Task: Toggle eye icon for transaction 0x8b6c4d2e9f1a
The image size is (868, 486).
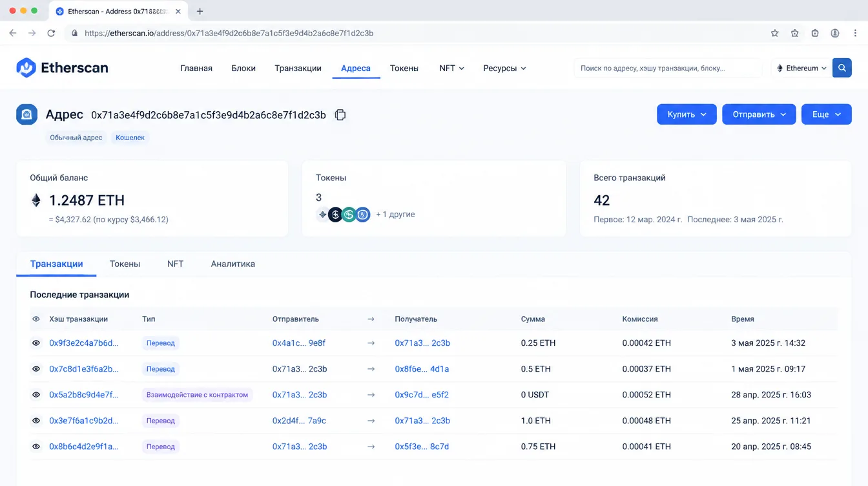Action: 36,447
